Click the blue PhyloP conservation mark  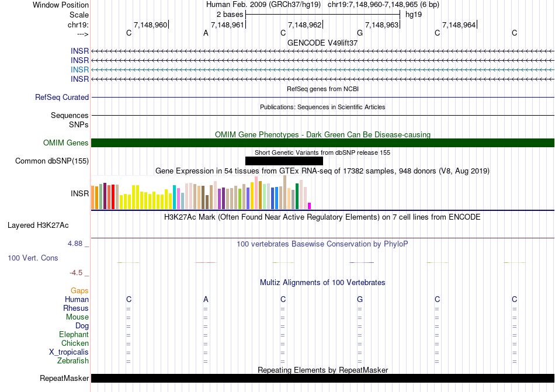click(362, 262)
